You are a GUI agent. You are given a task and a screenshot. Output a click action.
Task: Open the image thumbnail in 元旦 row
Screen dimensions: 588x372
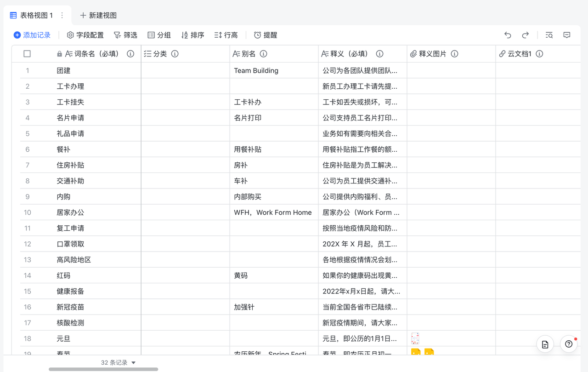click(x=415, y=338)
